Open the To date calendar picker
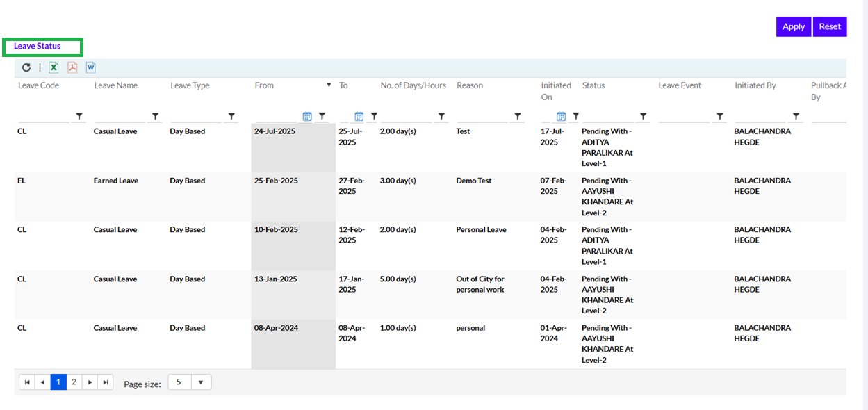The image size is (868, 410). tap(359, 117)
